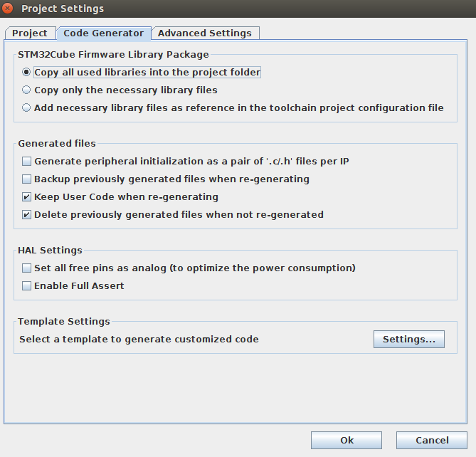
Task: Enable backup of previously generated files
Action: (27, 179)
